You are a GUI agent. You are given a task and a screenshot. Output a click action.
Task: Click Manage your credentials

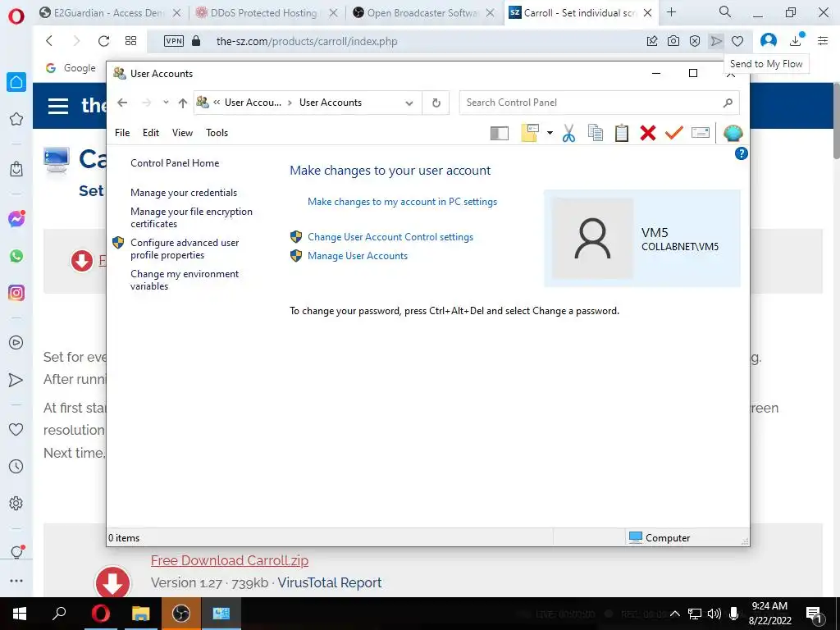[184, 192]
